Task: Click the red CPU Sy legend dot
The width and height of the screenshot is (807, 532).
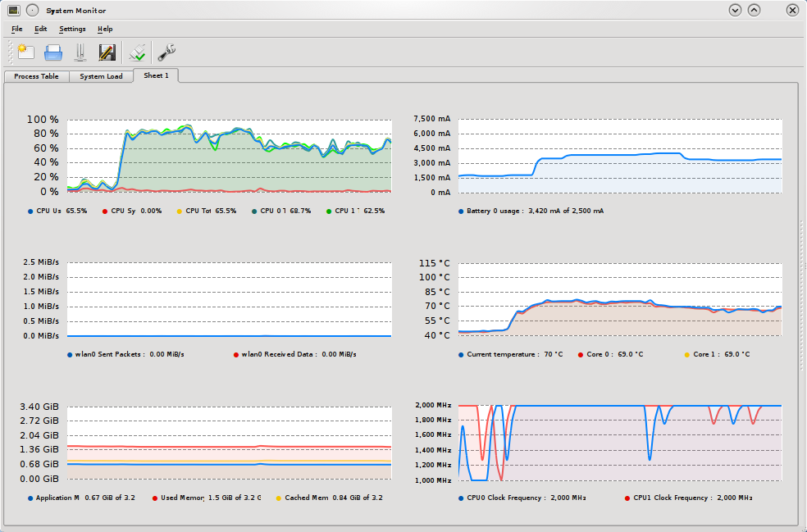Action: pos(105,211)
